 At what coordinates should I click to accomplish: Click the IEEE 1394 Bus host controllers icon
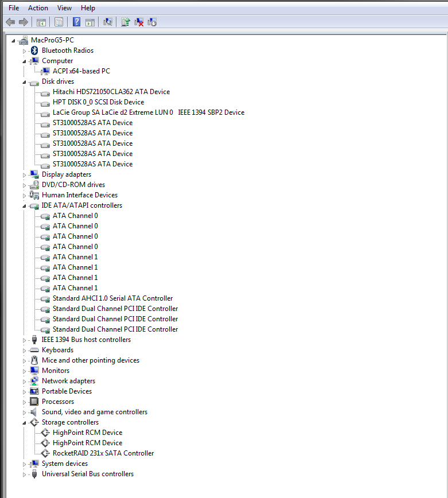point(34,340)
